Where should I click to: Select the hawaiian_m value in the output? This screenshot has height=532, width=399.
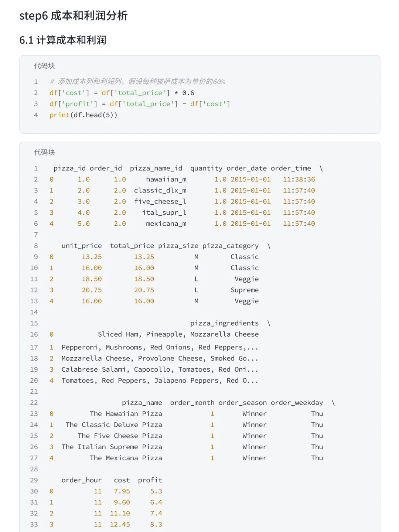pos(166,179)
